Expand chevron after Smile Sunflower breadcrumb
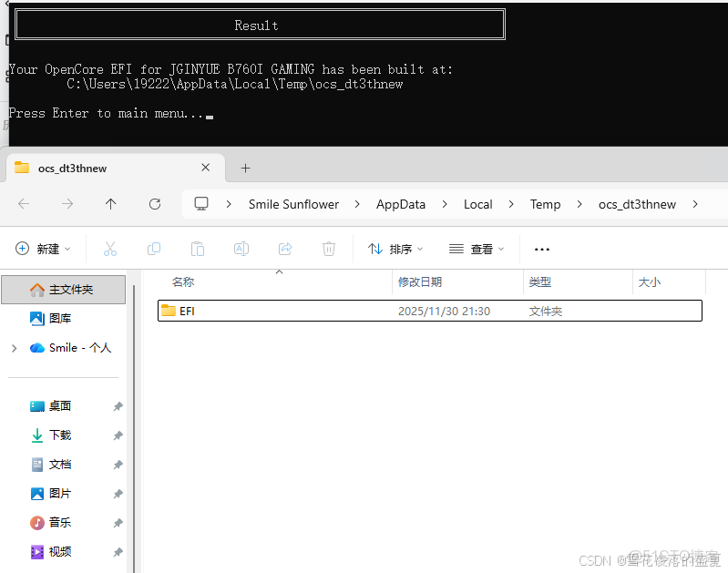The height and width of the screenshot is (573, 728). point(357,204)
